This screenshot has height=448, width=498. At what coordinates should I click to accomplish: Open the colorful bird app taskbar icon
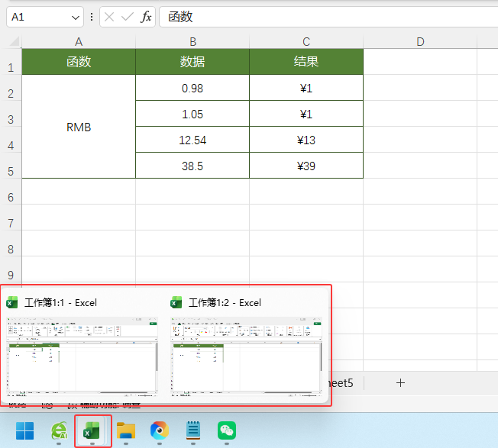(x=160, y=431)
